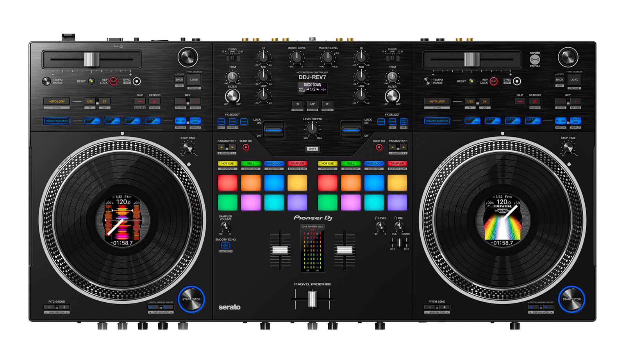This screenshot has height=364, width=625.
Task: Click the right arrow beside the TAP button
Action: click(327, 104)
